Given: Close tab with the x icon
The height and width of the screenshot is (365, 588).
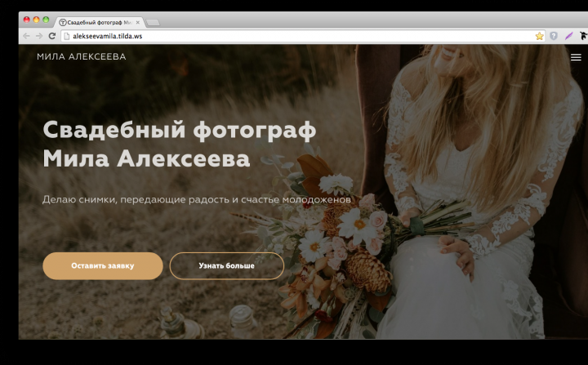Looking at the screenshot, I should (138, 23).
